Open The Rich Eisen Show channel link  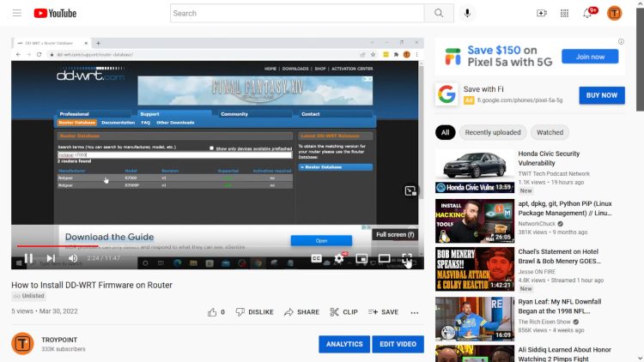(544, 322)
